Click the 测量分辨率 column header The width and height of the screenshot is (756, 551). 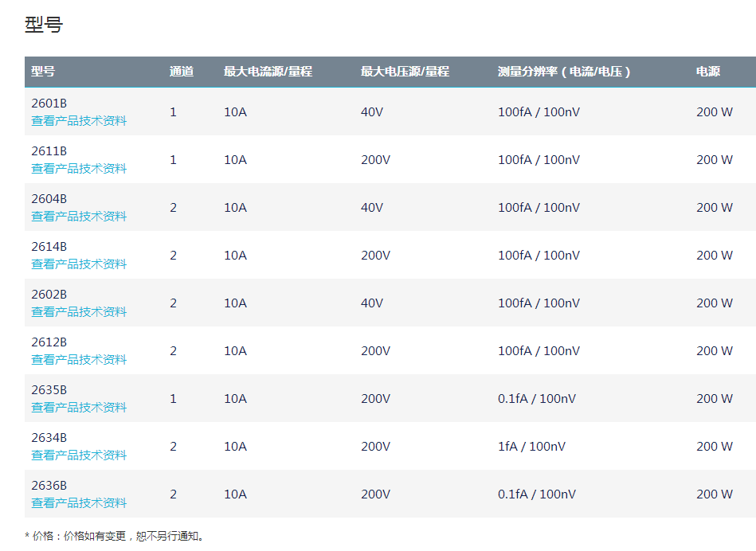pyautogui.click(x=564, y=72)
